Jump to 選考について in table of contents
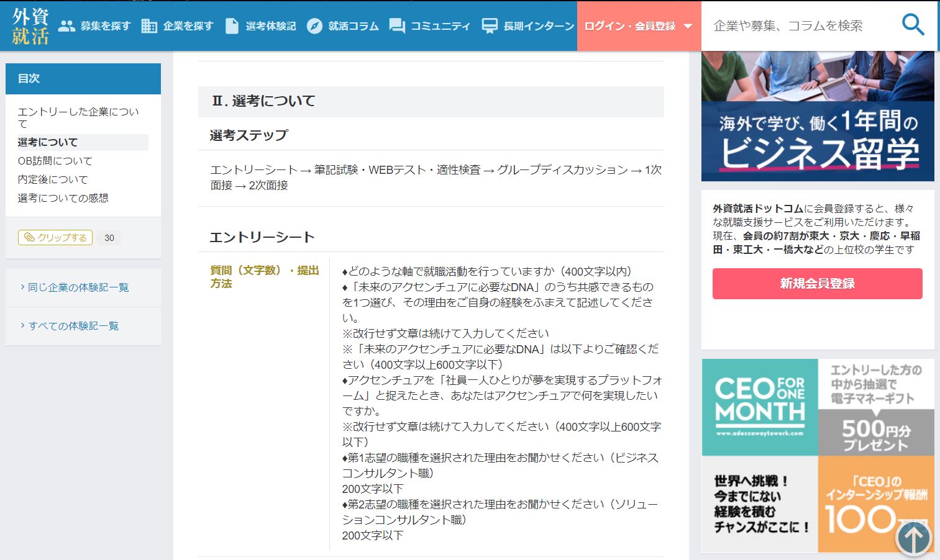The width and height of the screenshot is (940, 560). 48,142
